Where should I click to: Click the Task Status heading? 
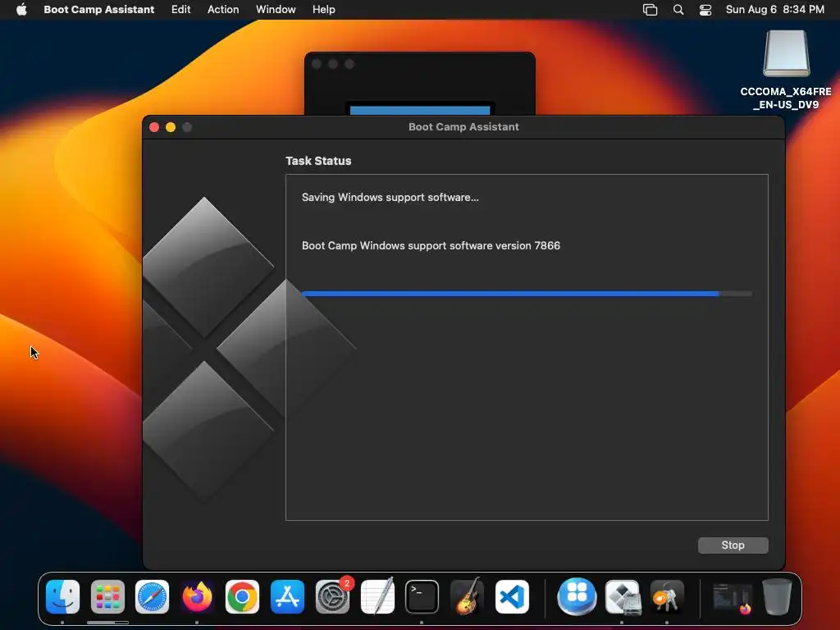tap(318, 161)
